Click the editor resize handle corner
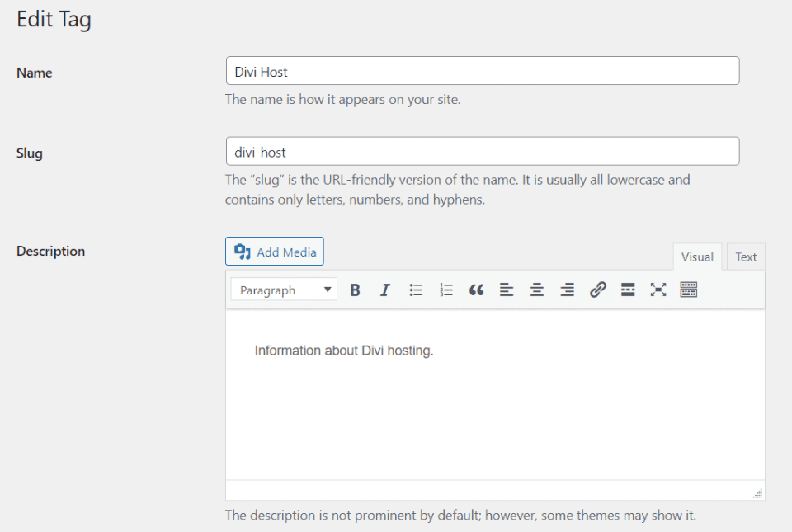792x532 pixels. tap(757, 493)
